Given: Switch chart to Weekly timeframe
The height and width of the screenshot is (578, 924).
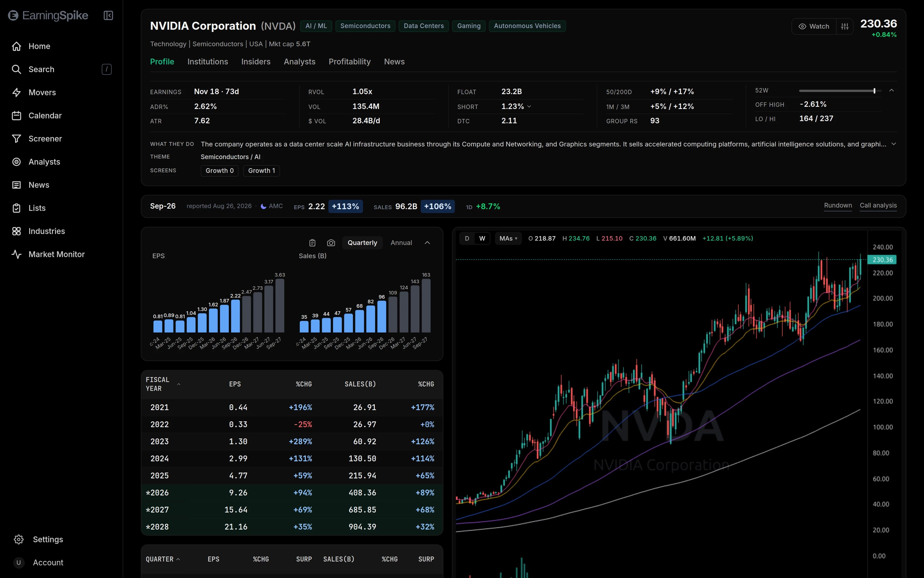Looking at the screenshot, I should pos(482,239).
